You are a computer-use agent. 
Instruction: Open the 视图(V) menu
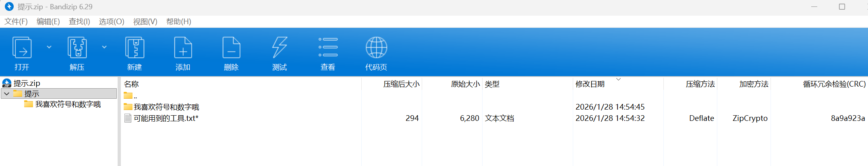tap(145, 22)
